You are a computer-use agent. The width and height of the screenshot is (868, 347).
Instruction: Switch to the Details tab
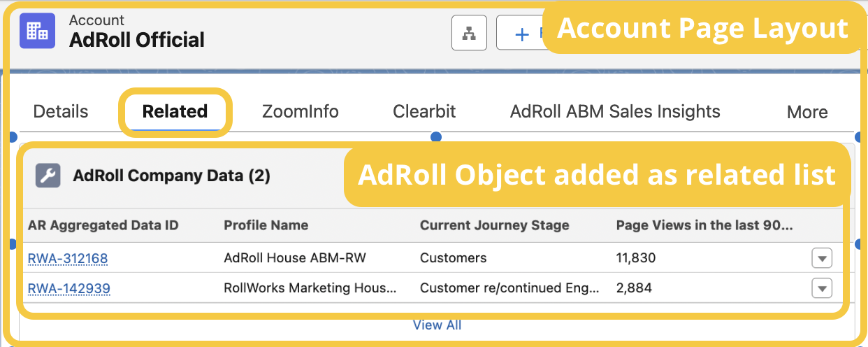pos(61,112)
